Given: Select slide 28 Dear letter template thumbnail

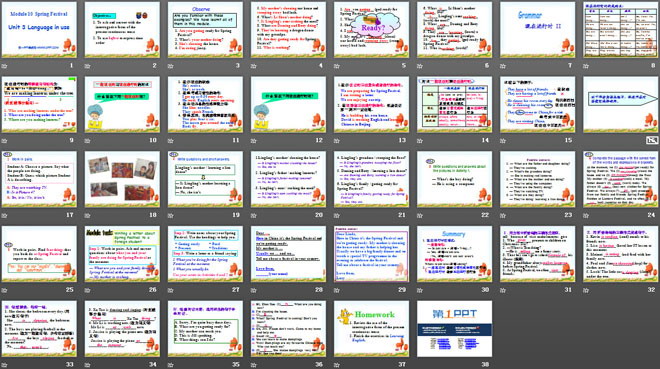Looking at the screenshot, I should (288, 254).
